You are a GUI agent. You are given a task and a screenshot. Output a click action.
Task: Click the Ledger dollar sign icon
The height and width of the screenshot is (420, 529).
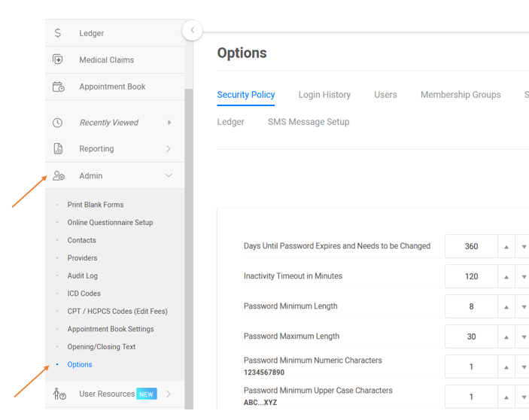[58, 32]
